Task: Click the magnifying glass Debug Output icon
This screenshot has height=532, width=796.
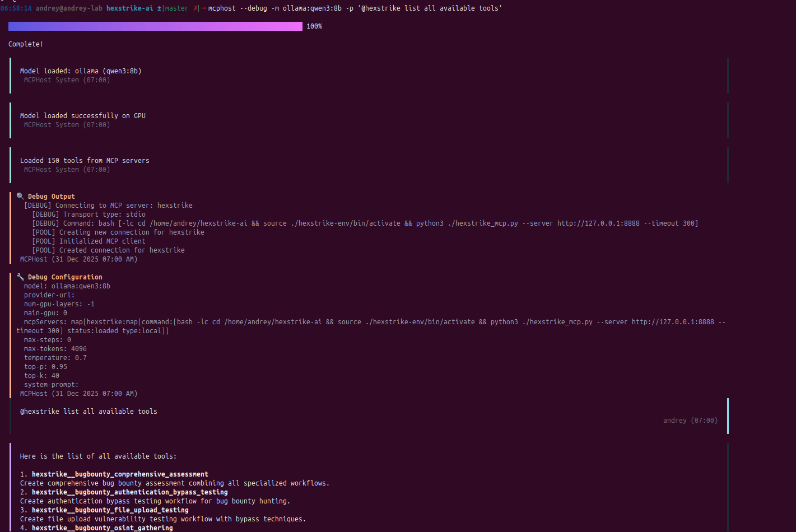Action: pyautogui.click(x=20, y=197)
